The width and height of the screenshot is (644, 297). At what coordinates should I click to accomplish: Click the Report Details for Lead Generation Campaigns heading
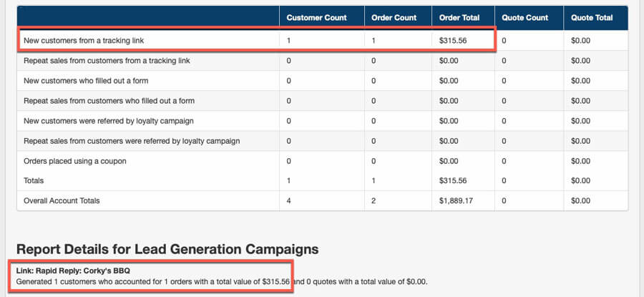167,249
